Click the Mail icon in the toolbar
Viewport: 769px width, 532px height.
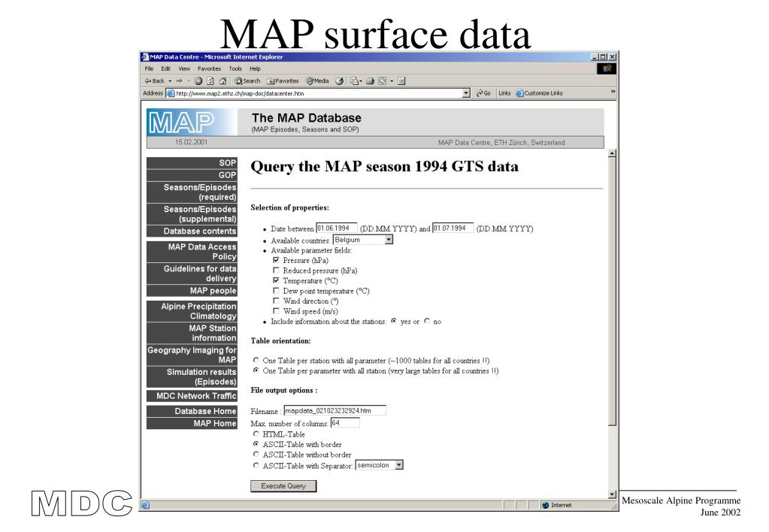click(354, 81)
